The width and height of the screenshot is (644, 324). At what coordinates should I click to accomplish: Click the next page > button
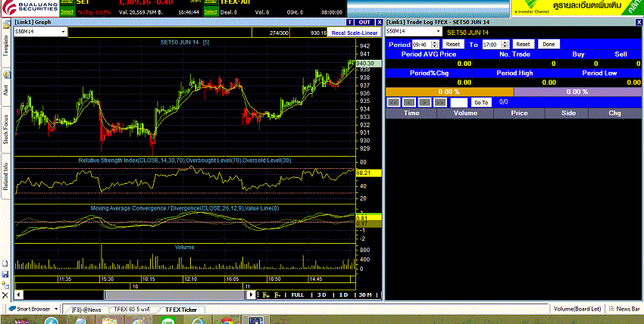(x=425, y=102)
